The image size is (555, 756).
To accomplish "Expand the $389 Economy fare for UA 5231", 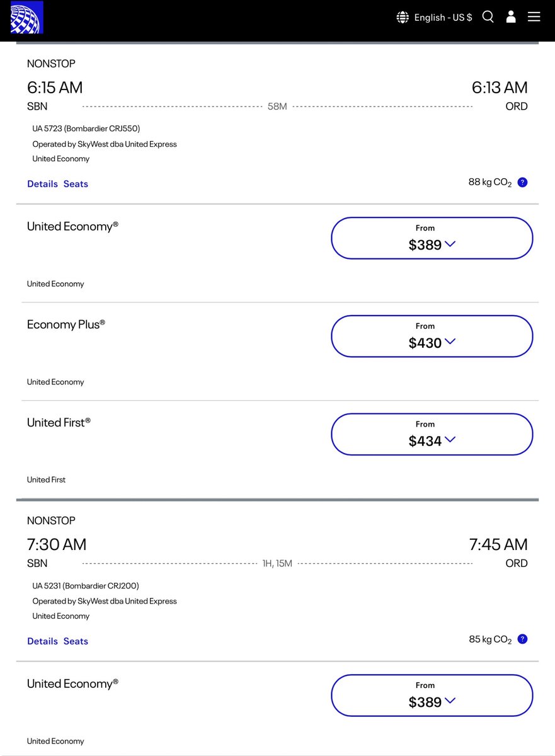I will [432, 696].
